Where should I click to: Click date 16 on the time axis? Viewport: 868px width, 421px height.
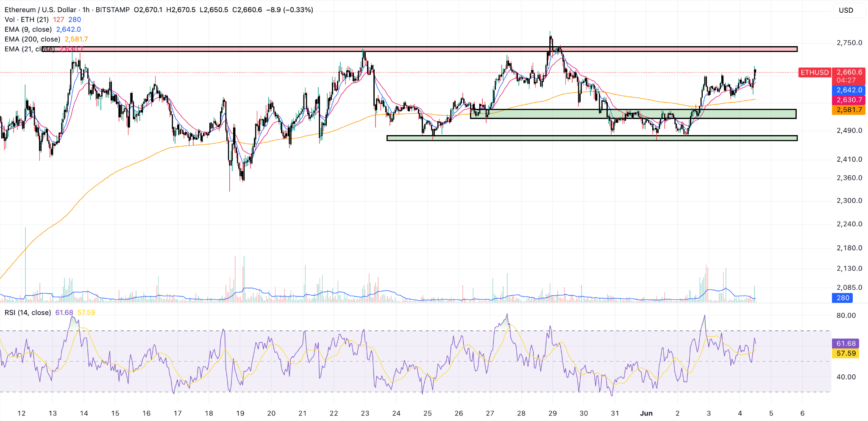tap(146, 413)
